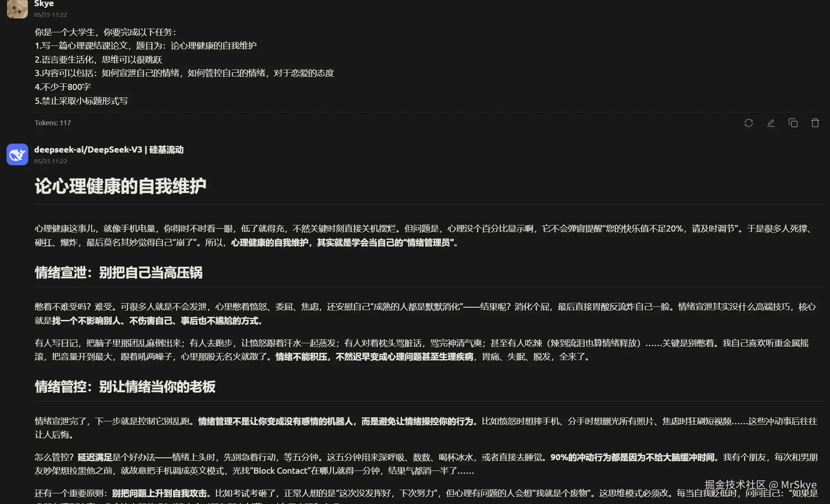
Task: Click the regenerate response icon
Action: coord(749,123)
